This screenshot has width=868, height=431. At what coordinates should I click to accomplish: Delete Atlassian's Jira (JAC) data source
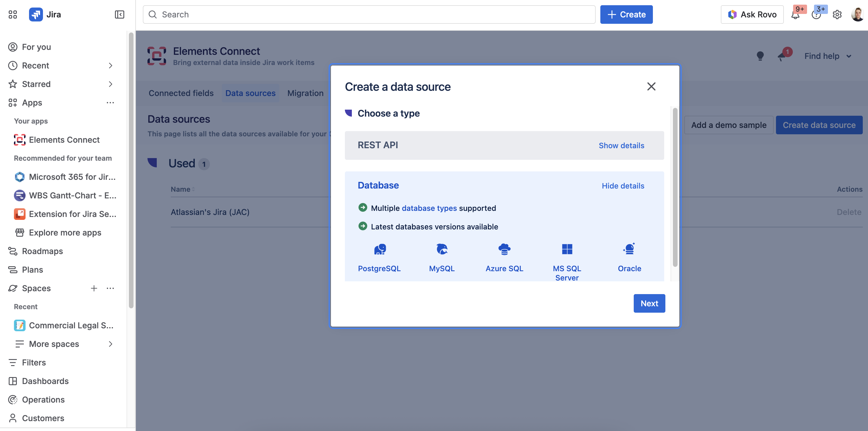[849, 212]
